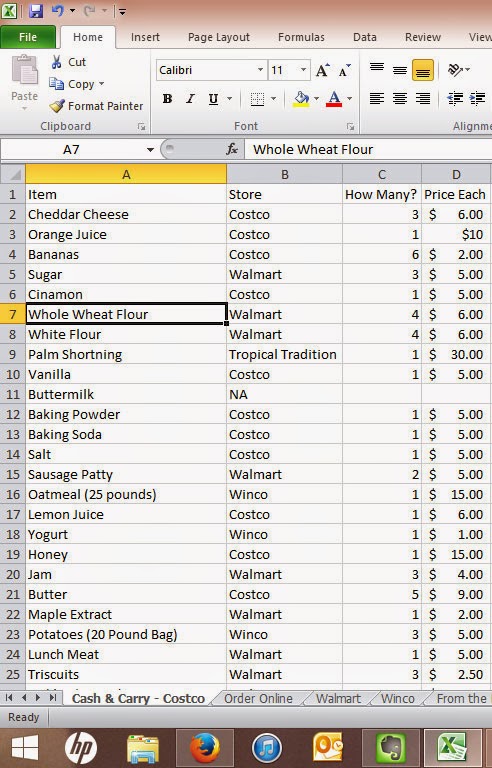Click the Name Box showing A7
The image size is (492, 768).
point(73,149)
